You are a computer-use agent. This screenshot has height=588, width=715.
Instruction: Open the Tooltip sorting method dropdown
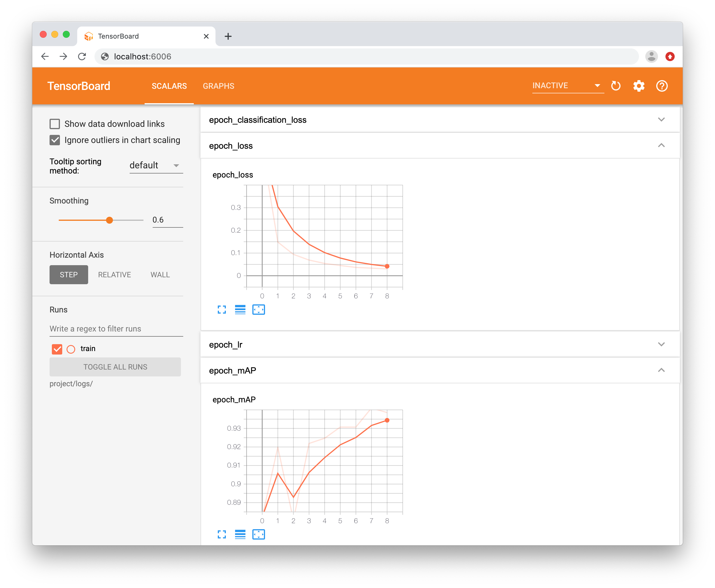156,166
